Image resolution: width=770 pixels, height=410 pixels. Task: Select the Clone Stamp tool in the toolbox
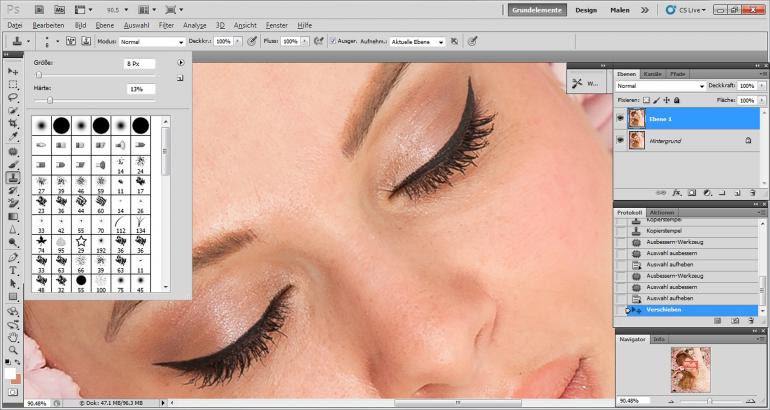(13, 178)
